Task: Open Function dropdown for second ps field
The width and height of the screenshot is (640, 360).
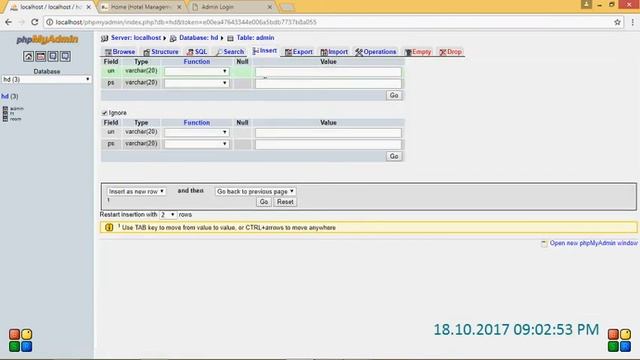Action: pyautogui.click(x=196, y=144)
